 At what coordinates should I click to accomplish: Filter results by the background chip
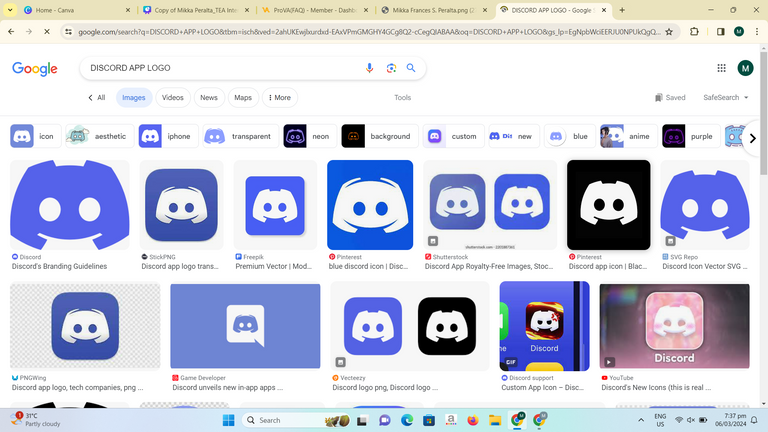pyautogui.click(x=380, y=136)
